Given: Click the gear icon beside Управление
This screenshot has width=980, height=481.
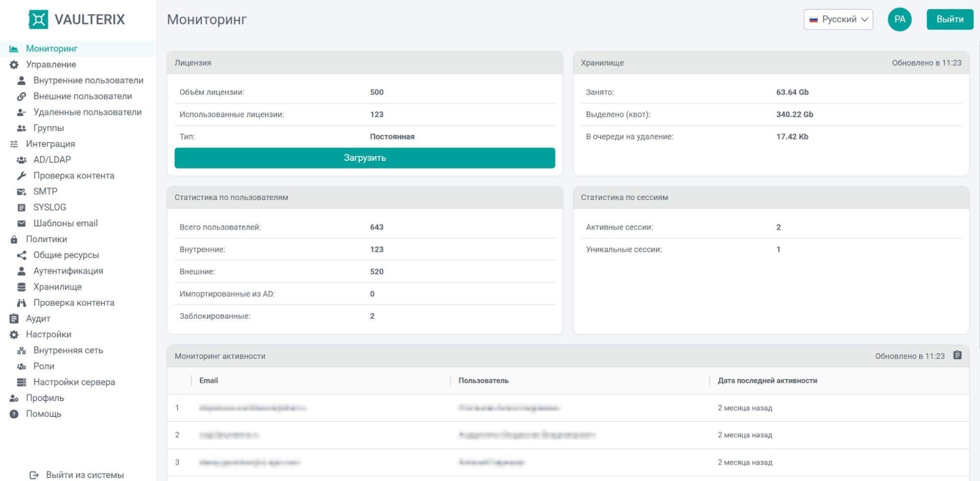Looking at the screenshot, I should click(x=14, y=65).
